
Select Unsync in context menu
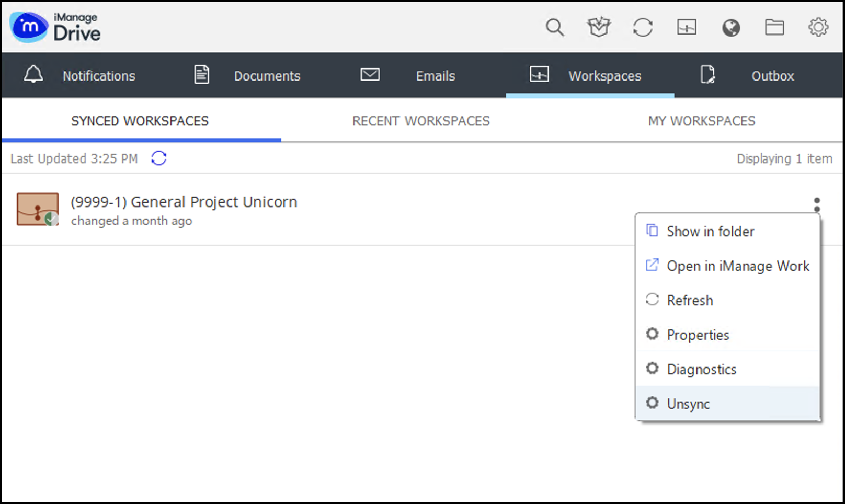(x=688, y=404)
